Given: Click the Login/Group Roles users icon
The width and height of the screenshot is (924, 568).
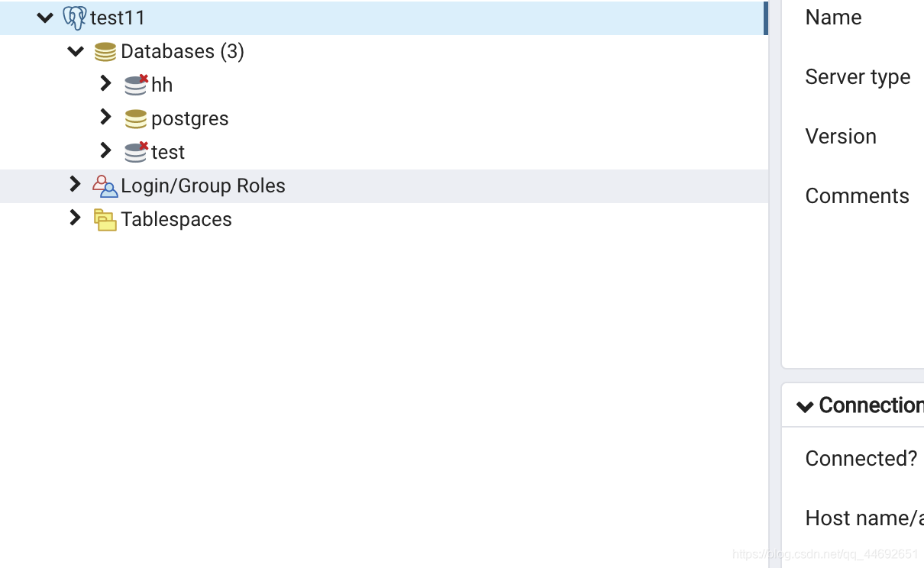Looking at the screenshot, I should point(105,186).
